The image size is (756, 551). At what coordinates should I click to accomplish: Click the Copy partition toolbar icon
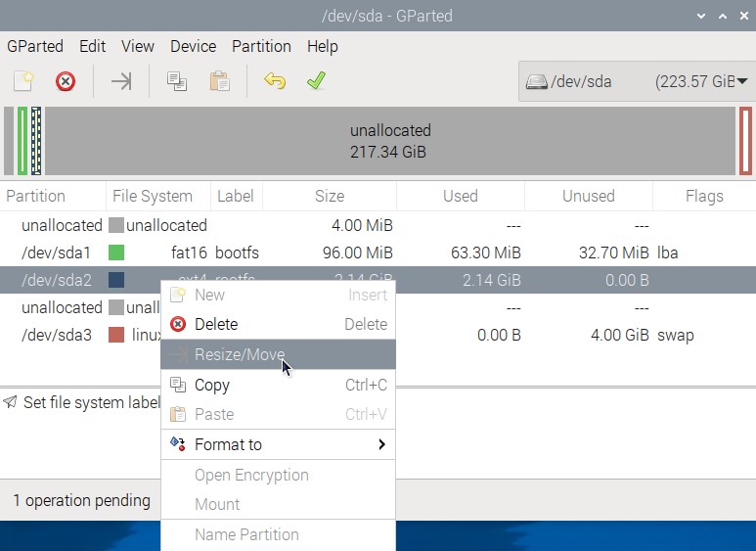(177, 81)
